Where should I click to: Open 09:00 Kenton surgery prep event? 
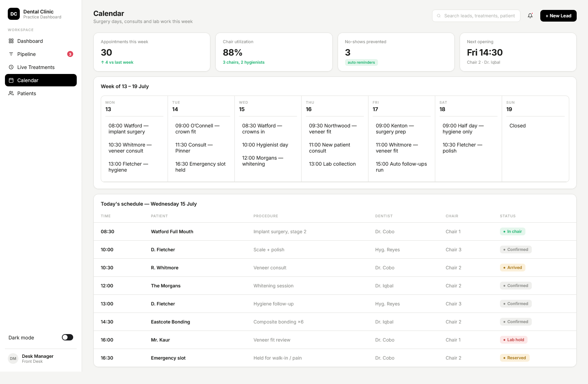point(395,129)
